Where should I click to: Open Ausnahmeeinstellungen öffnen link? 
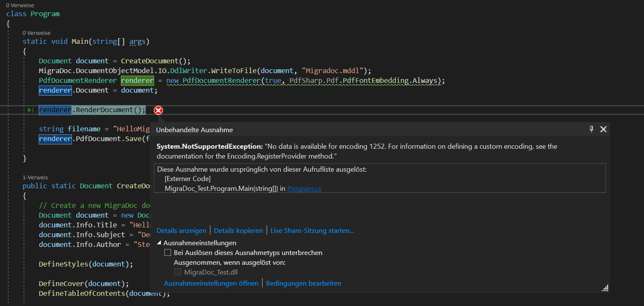pos(211,283)
